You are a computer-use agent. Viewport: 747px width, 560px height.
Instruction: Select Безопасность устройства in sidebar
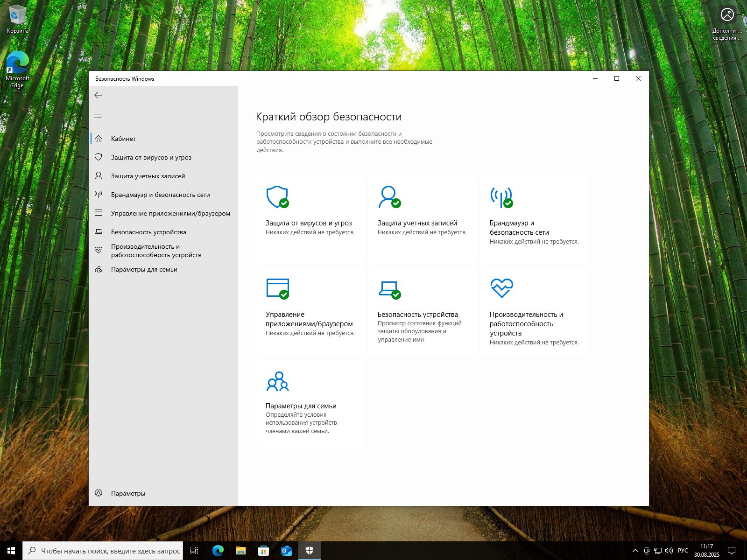(x=163, y=232)
